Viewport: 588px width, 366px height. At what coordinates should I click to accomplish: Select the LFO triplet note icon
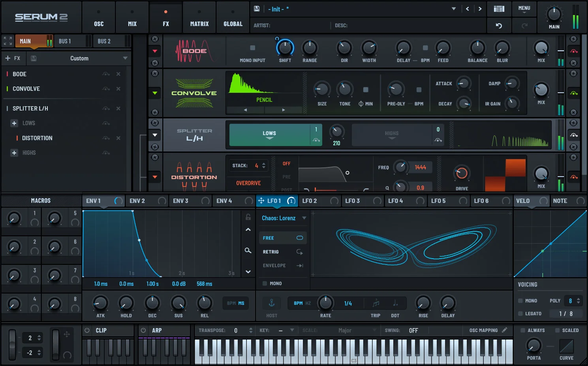(x=376, y=303)
